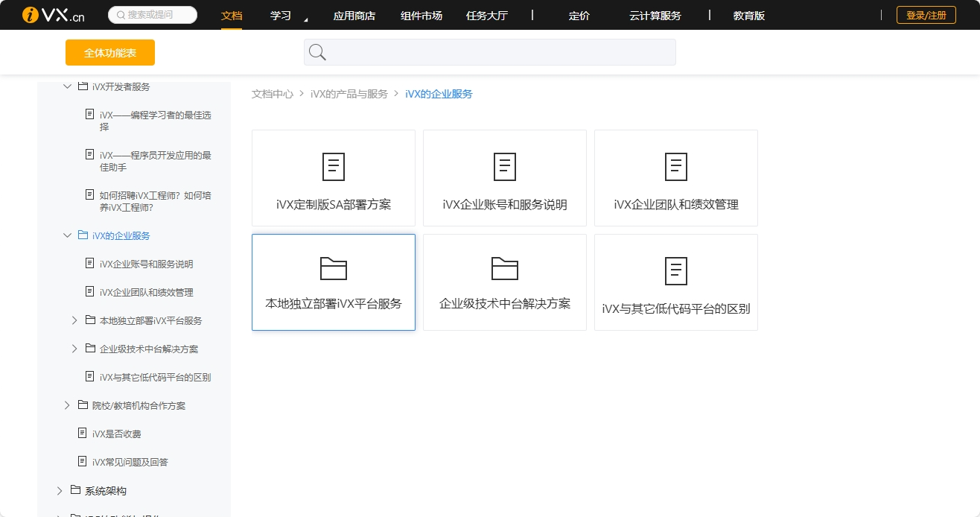980x517 pixels.
Task: Click folder icon beside iVX的企业服务 in sidebar
Action: 83,235
